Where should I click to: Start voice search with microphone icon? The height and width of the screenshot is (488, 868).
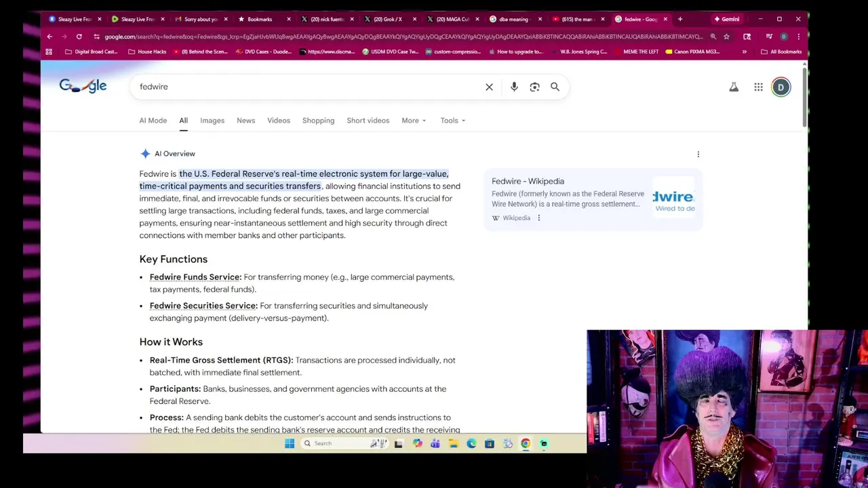coord(514,87)
